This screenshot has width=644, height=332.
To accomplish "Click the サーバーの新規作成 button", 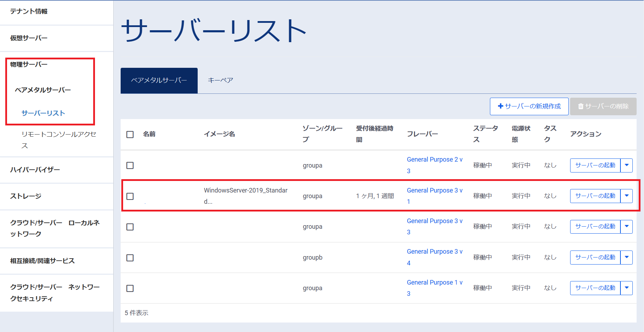I will click(x=529, y=106).
